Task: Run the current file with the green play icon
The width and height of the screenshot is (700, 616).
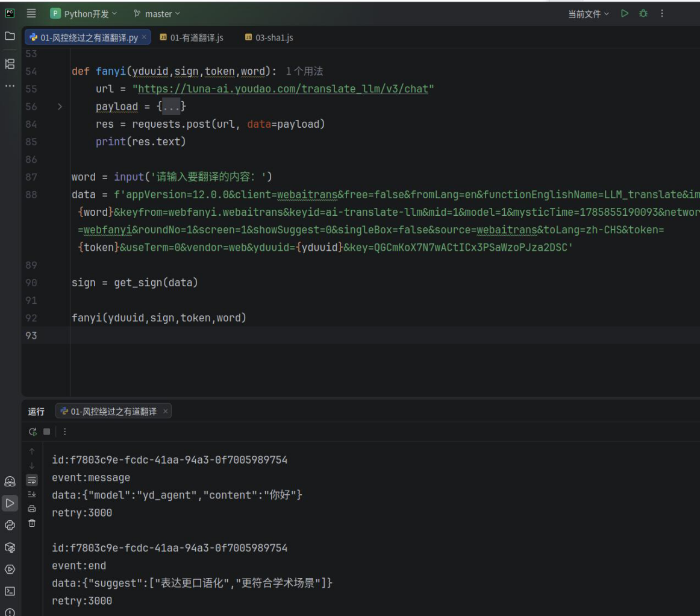Action: (x=625, y=13)
